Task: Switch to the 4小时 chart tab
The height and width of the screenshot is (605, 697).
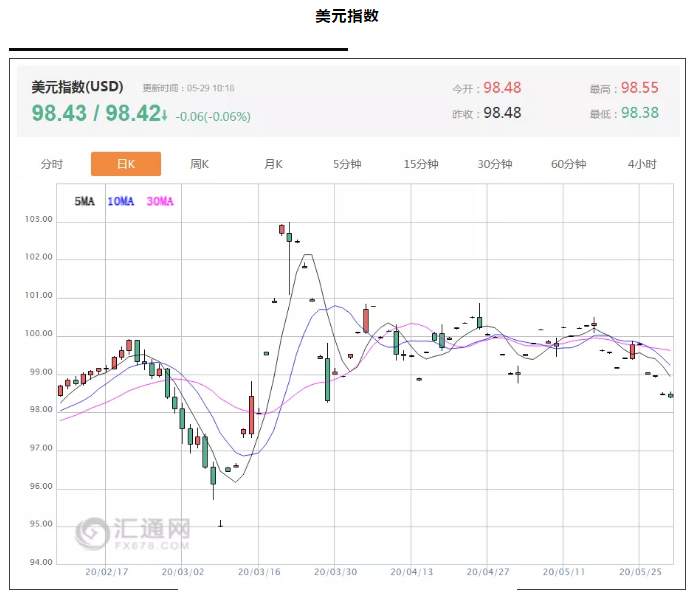Action: [642, 164]
